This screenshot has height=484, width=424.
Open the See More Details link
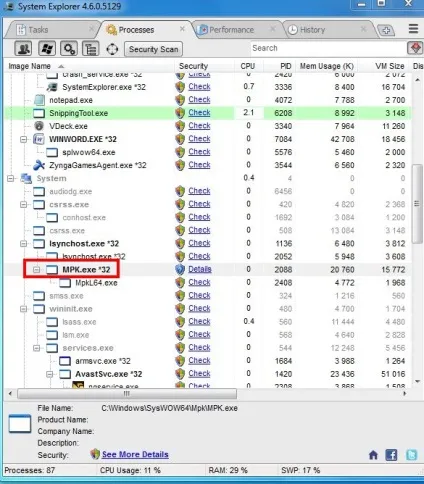(x=135, y=454)
